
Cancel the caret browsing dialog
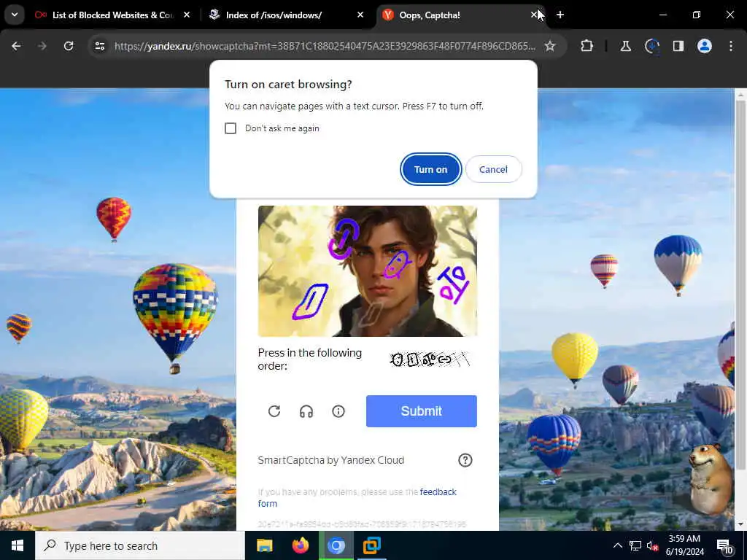[x=493, y=169]
